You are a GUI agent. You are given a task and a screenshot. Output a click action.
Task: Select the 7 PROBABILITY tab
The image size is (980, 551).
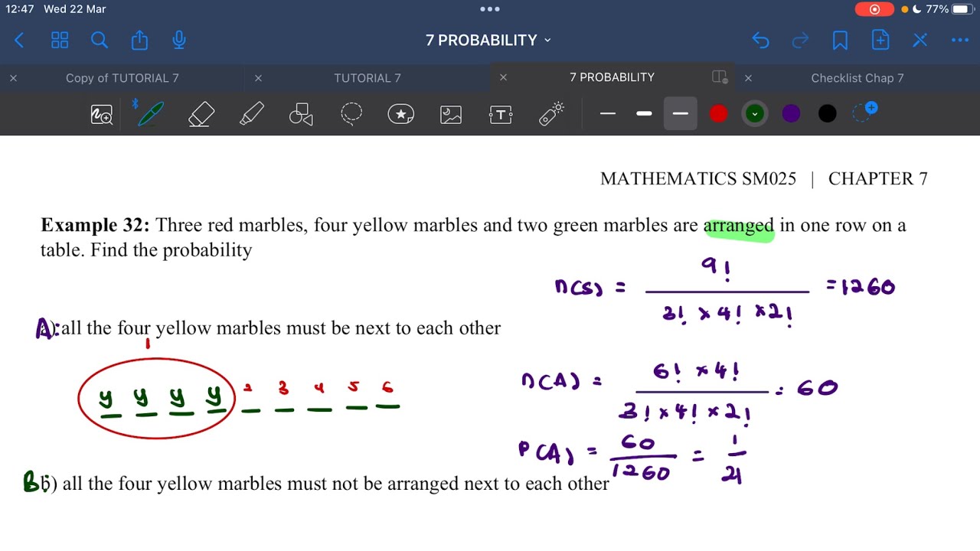pyautogui.click(x=612, y=77)
